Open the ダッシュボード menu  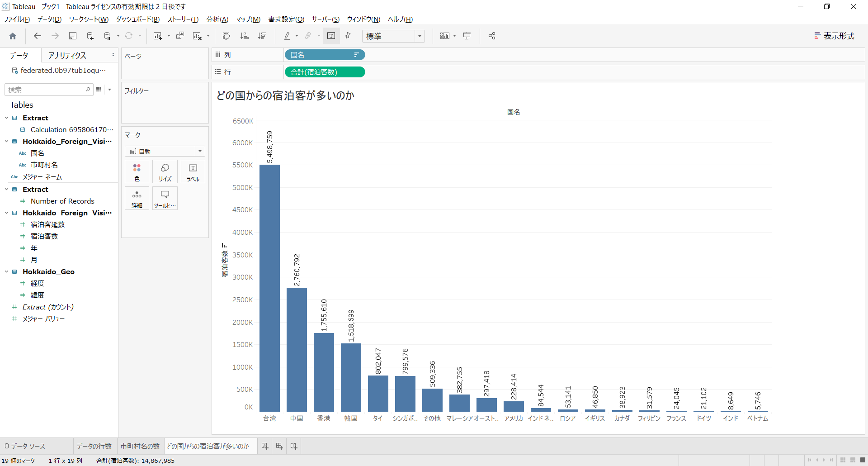138,19
